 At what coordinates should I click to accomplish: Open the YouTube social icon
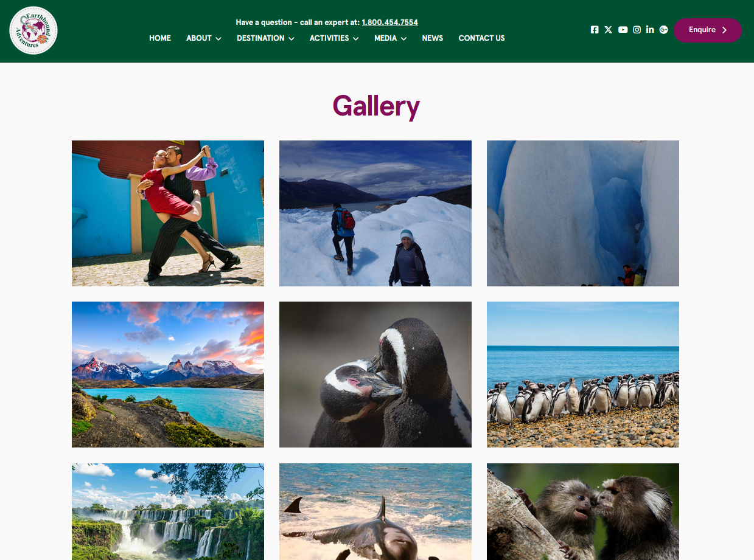[623, 30]
